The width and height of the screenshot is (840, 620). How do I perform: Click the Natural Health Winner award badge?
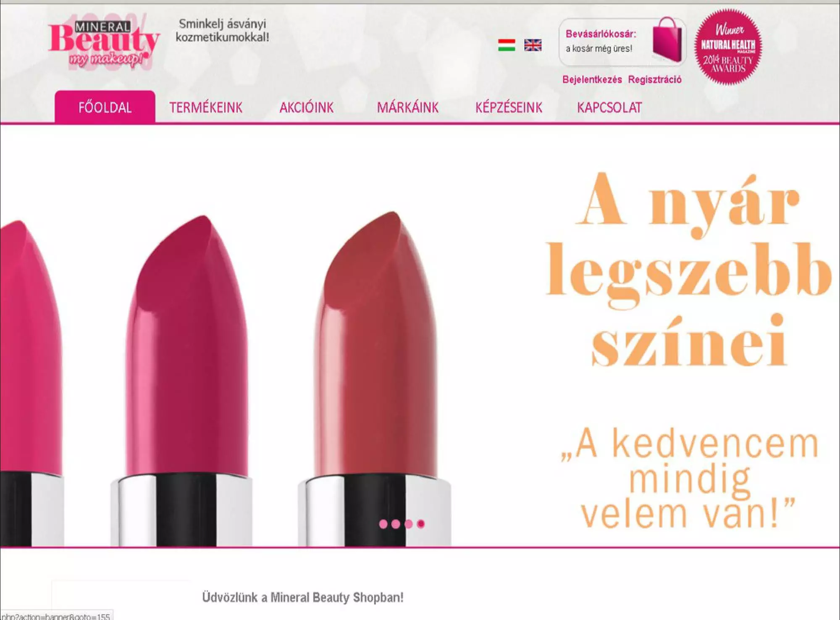[728, 47]
